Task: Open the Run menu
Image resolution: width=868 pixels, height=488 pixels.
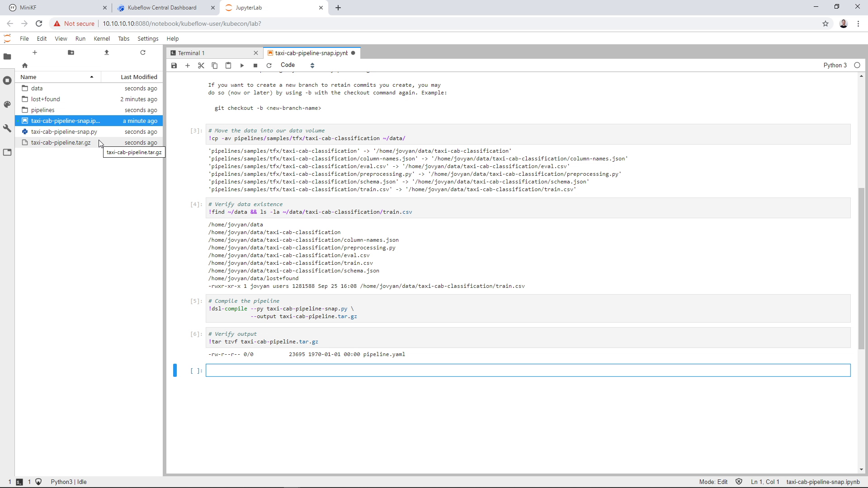Action: pos(80,38)
